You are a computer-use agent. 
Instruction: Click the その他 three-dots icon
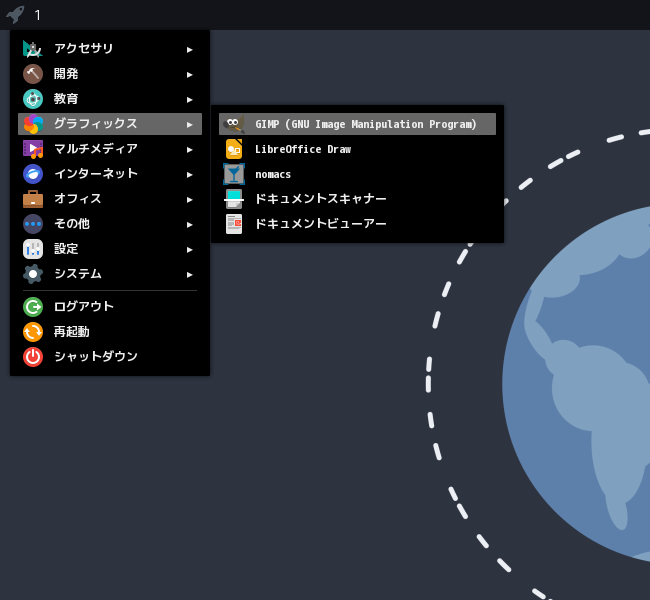[33, 224]
